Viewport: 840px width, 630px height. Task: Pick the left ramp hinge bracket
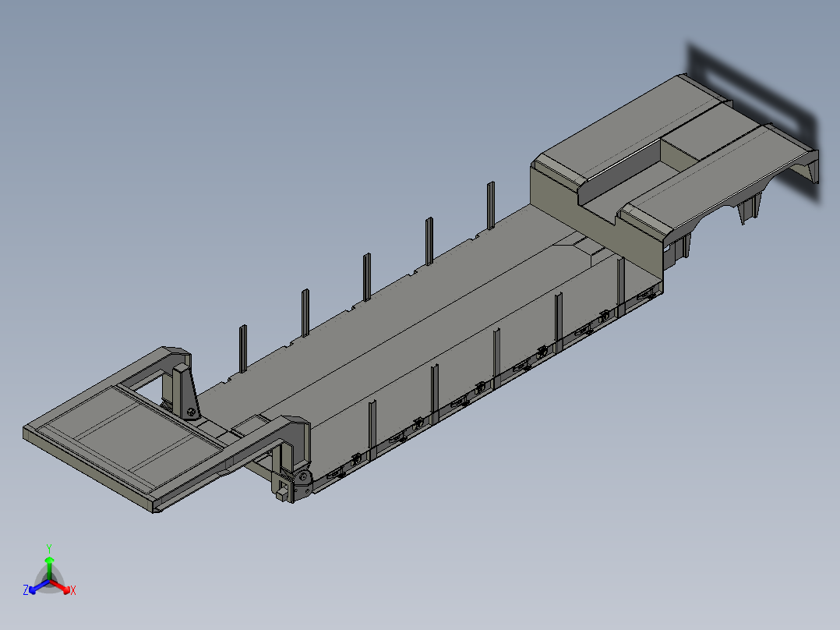[185, 391]
